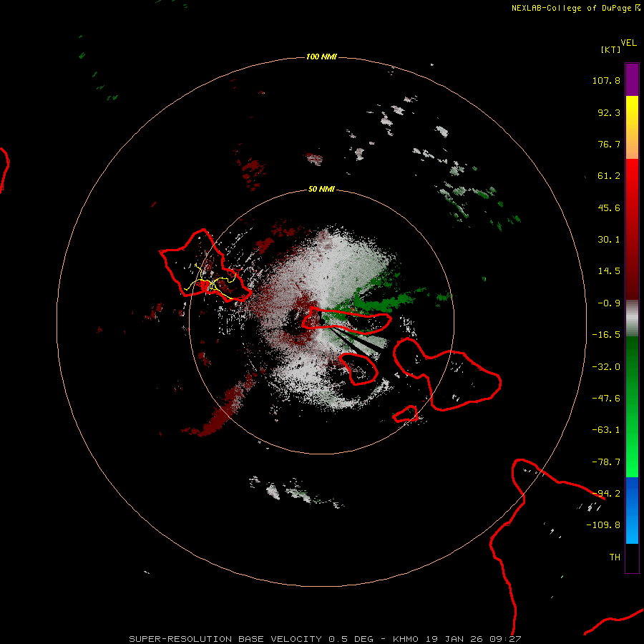The image size is (644, 644).
Task: Click the -16.5 legend value
Action: point(606,335)
